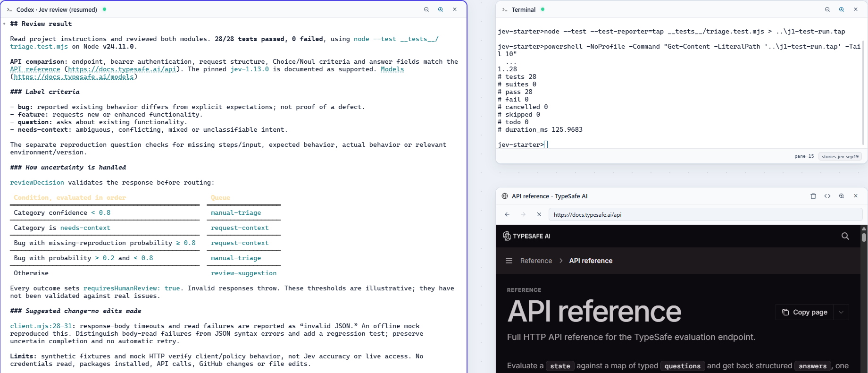Click 'Condition, evaluated in order' table header

70,198
